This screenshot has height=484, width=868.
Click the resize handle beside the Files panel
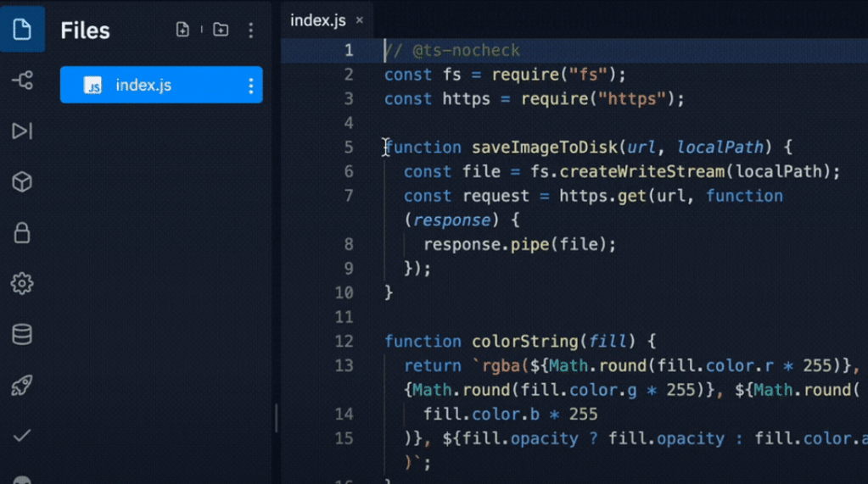276,418
